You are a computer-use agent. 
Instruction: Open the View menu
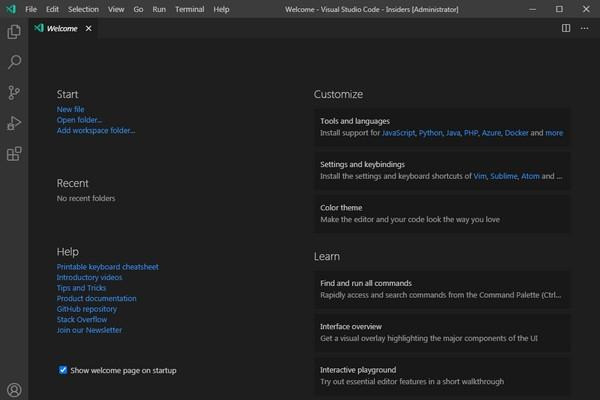(x=116, y=9)
